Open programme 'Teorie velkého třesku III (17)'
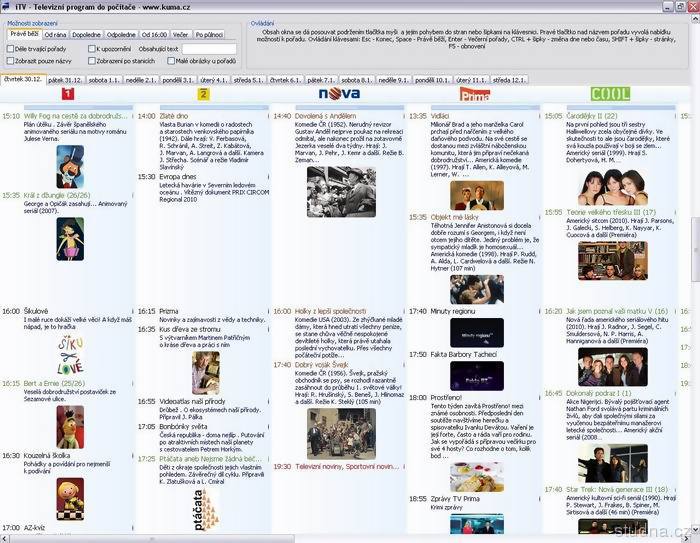The image size is (700, 543). click(611, 212)
